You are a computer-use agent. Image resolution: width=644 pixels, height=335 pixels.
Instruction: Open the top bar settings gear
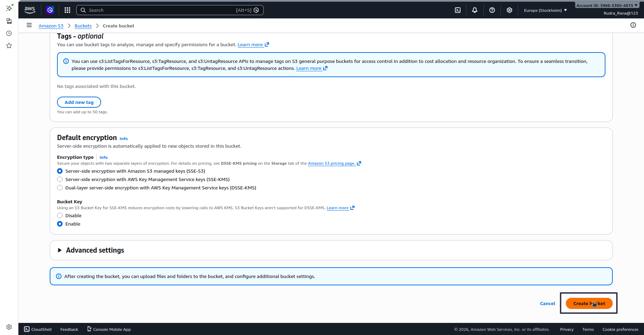pyautogui.click(x=510, y=10)
